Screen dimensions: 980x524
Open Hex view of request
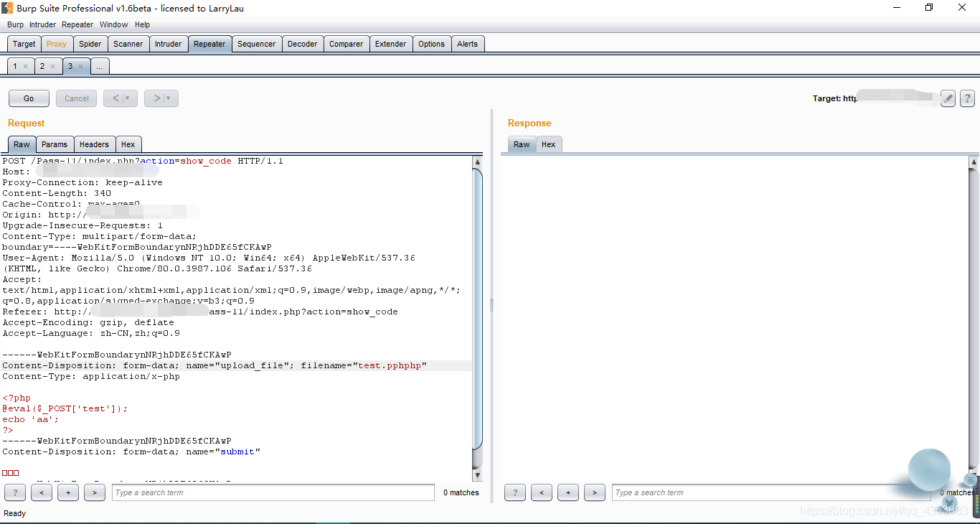[x=128, y=144]
